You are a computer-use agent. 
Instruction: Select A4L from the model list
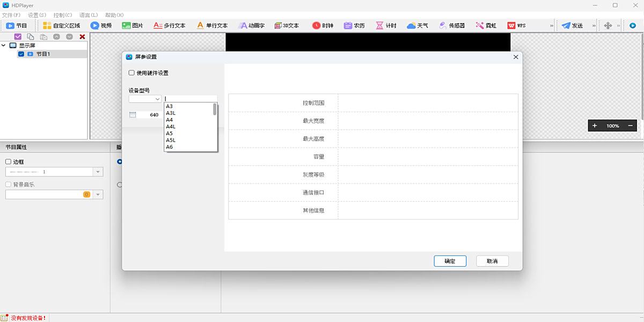point(171,127)
